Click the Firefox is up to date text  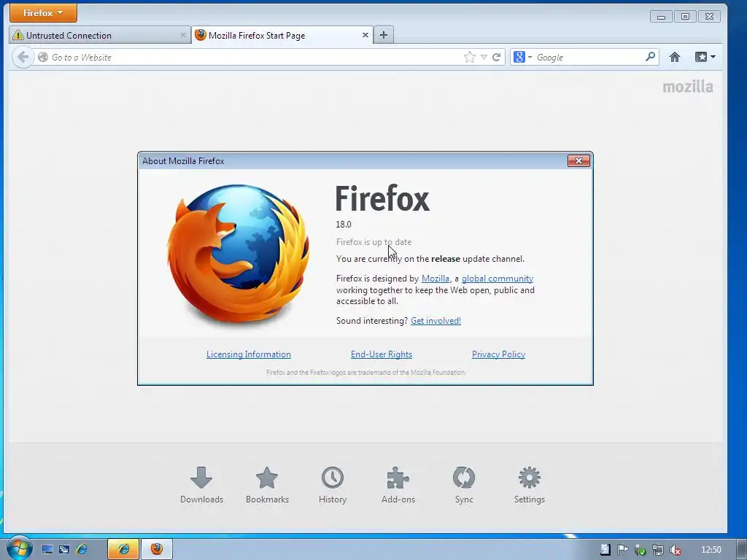pyautogui.click(x=374, y=242)
